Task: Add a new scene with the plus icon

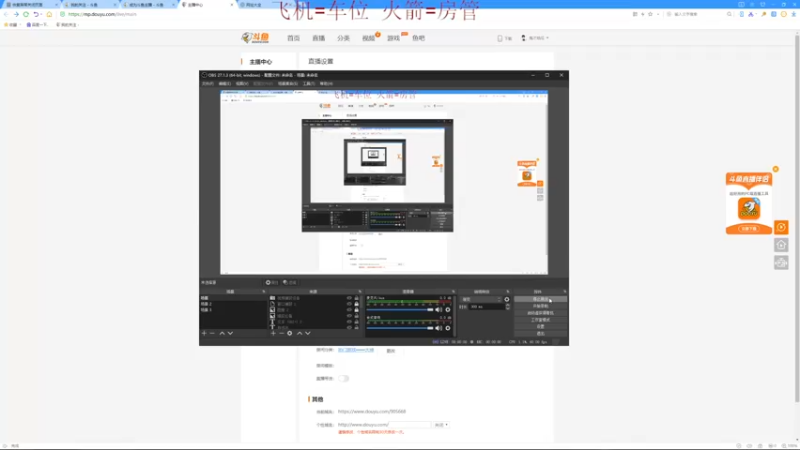Action: click(x=204, y=333)
